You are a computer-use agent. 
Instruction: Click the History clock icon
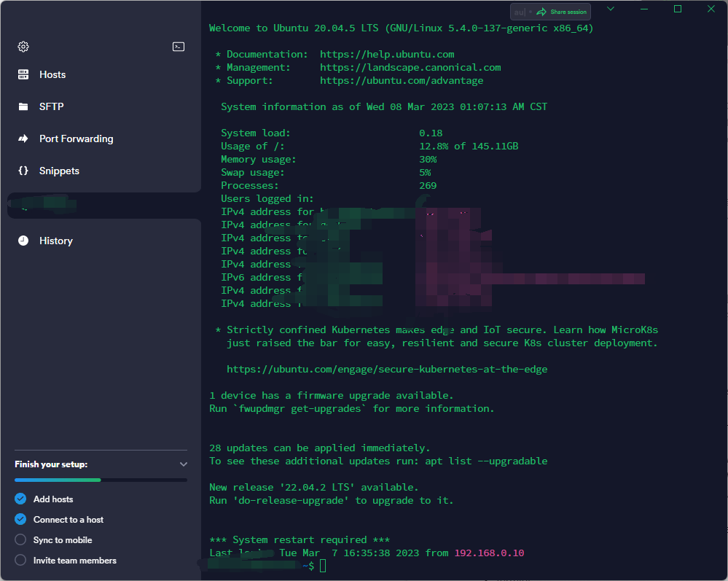pyautogui.click(x=23, y=241)
